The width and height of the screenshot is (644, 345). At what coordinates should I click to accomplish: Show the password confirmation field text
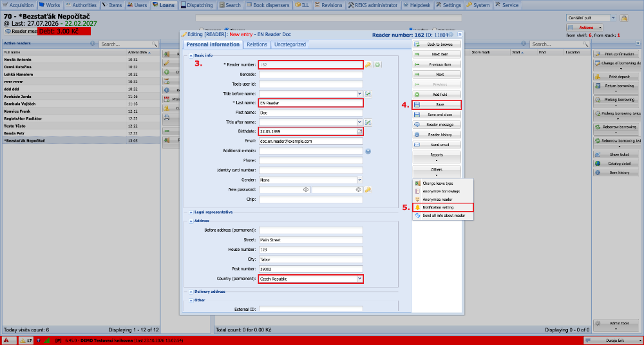click(359, 190)
